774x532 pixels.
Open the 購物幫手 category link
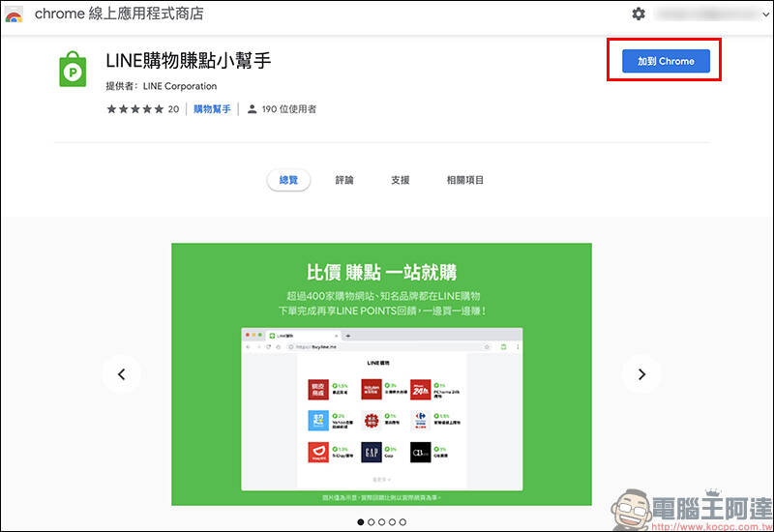[212, 109]
